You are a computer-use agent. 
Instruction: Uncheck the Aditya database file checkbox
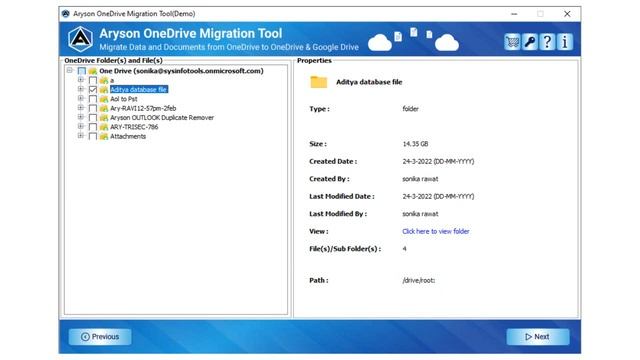(93, 89)
